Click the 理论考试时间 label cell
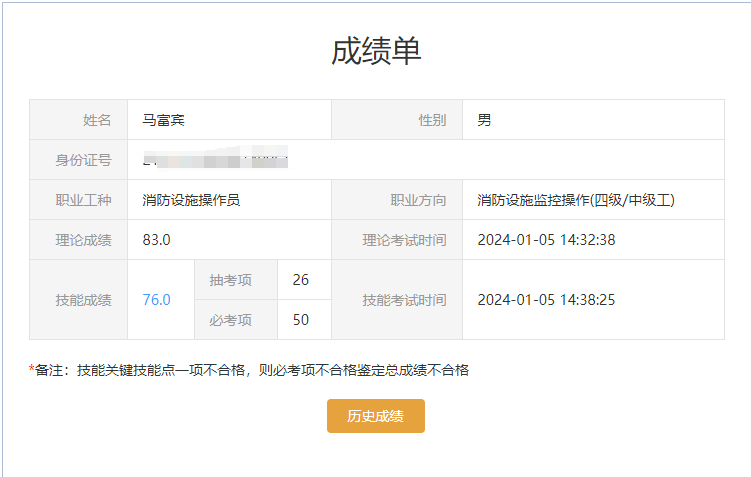Screen dimensions: 751x477 pyautogui.click(x=397, y=240)
